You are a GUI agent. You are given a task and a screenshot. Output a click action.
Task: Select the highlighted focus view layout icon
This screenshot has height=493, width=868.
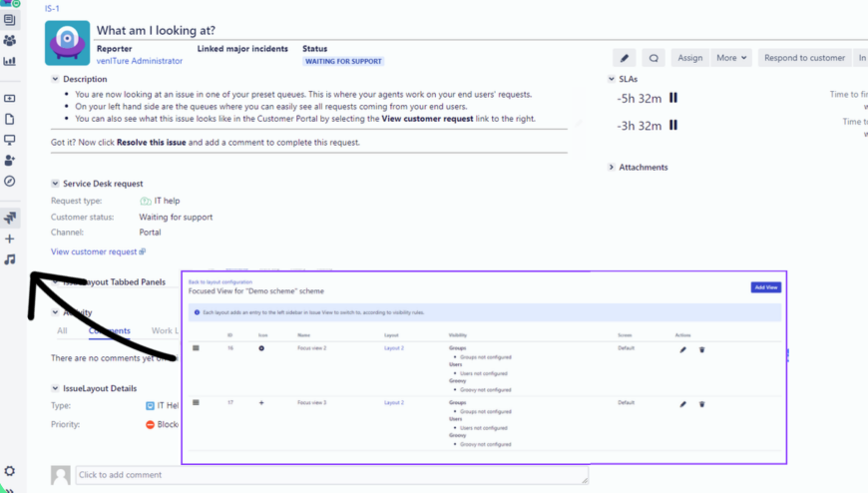(10, 218)
